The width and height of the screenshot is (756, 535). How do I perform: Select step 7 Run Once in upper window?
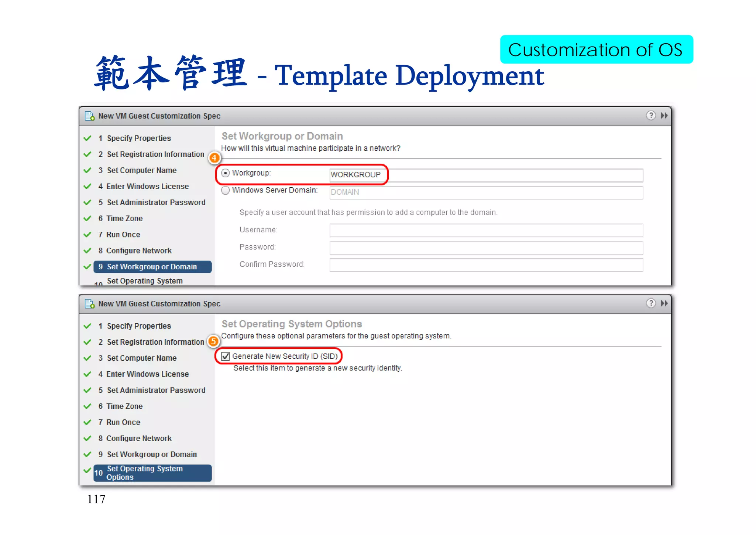coord(119,235)
